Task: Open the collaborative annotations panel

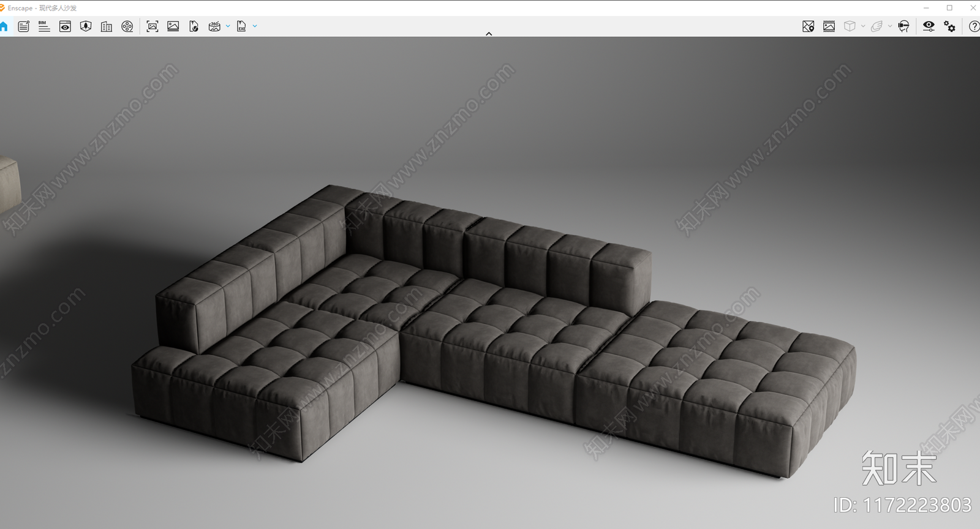Action: click(24, 26)
